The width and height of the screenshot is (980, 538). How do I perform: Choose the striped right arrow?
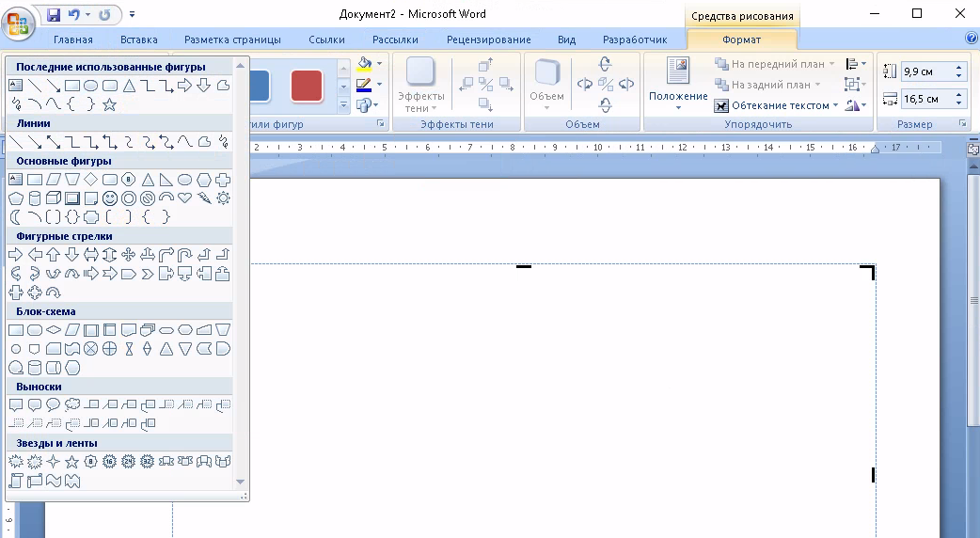[x=91, y=274]
